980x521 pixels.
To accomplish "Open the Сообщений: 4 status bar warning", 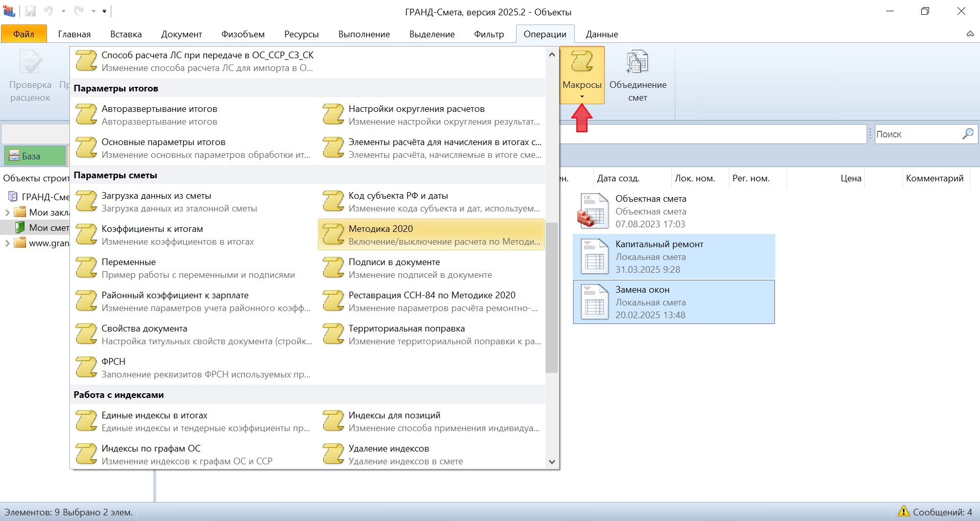I will click(935, 512).
